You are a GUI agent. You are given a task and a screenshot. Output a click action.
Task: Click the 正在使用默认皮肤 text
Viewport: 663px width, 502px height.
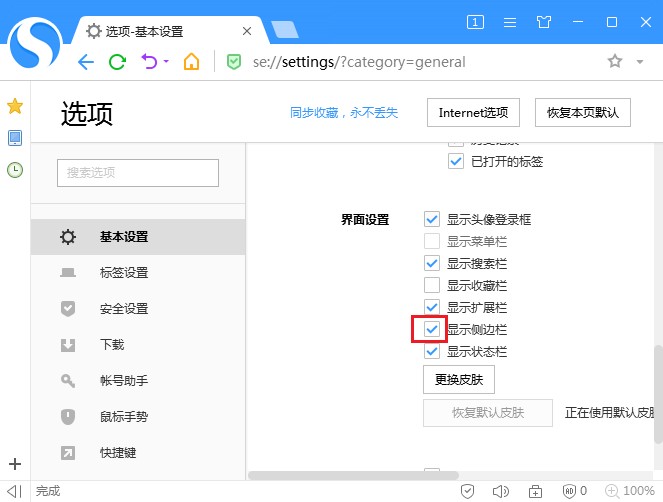609,412
